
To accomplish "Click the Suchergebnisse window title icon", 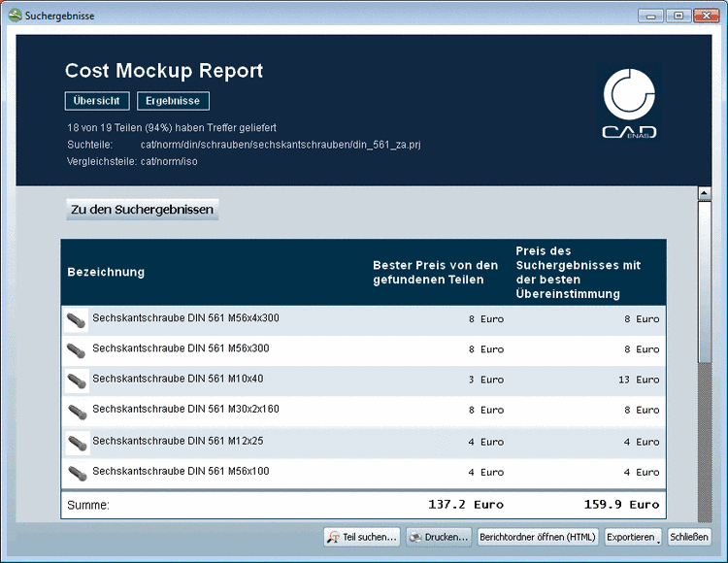I will [x=15, y=16].
